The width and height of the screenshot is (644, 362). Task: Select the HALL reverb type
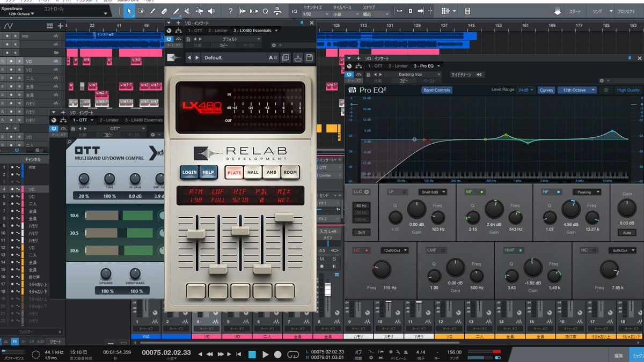coord(252,172)
